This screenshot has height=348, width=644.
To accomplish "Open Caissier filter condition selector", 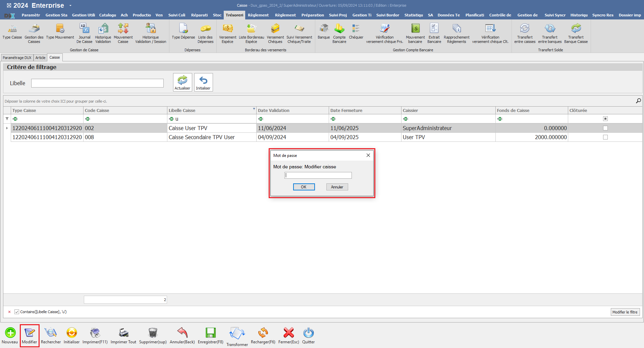I will tap(406, 119).
